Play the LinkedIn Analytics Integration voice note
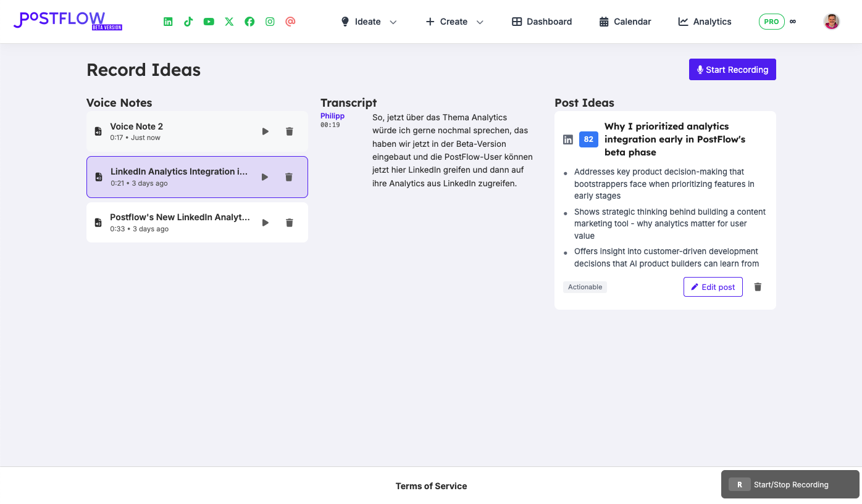 click(x=265, y=176)
